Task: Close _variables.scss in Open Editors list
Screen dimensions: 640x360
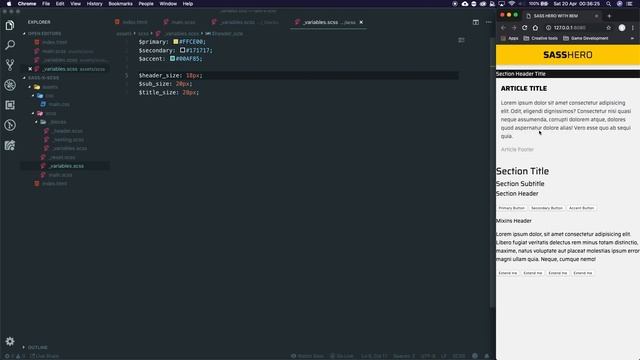Action: coord(30,69)
